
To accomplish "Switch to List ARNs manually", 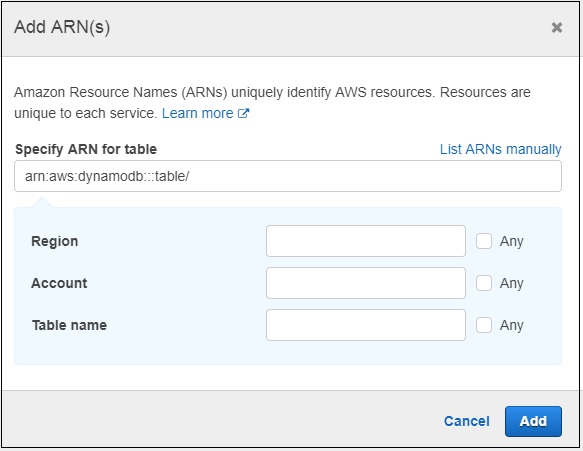I will pos(500,149).
